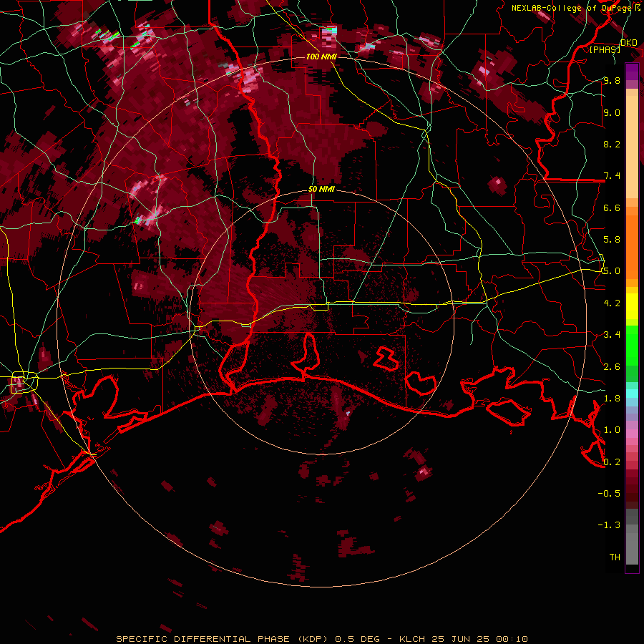Click the 5.0 scale value
644x644 pixels.
[x=612, y=271]
